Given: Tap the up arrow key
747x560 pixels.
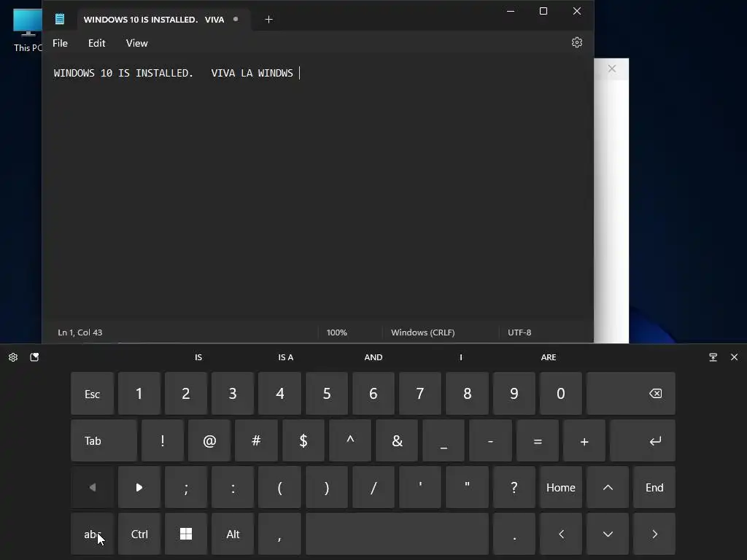Looking at the screenshot, I should coord(608,487).
